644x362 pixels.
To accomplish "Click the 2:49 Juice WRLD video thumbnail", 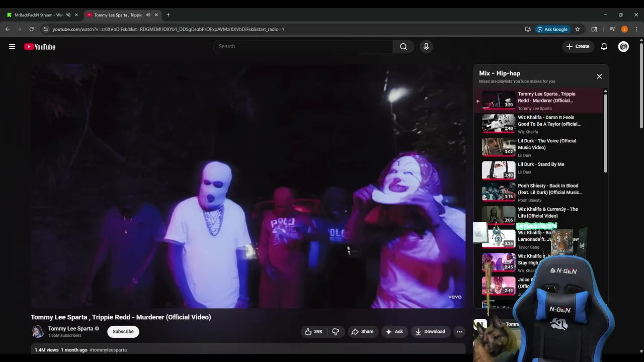I will (x=499, y=286).
